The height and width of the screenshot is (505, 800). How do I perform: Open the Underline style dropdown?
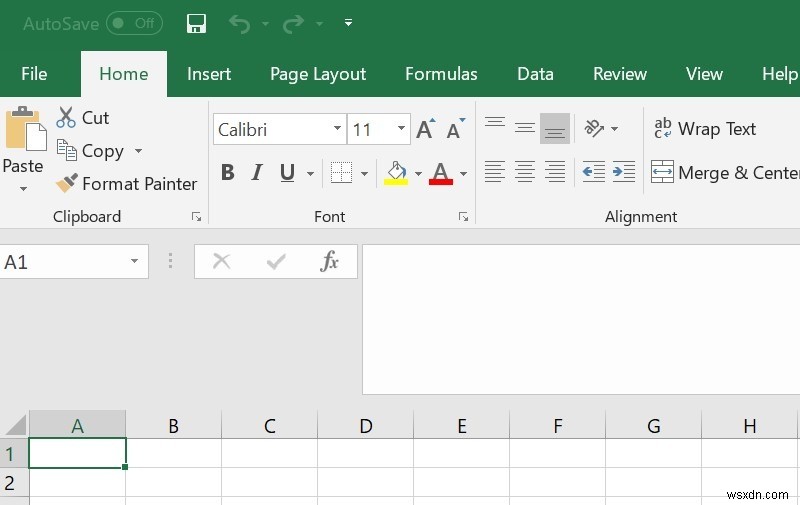[310, 174]
